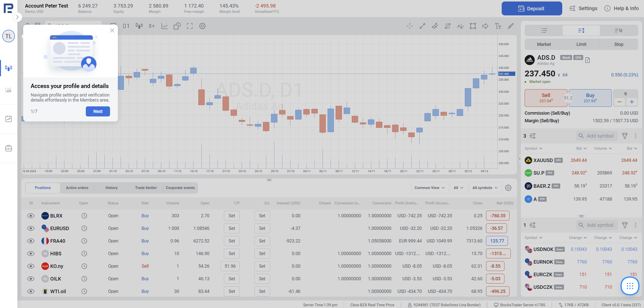
Task: Toggle fullscreen chart mode icon
Action: tap(190, 26)
